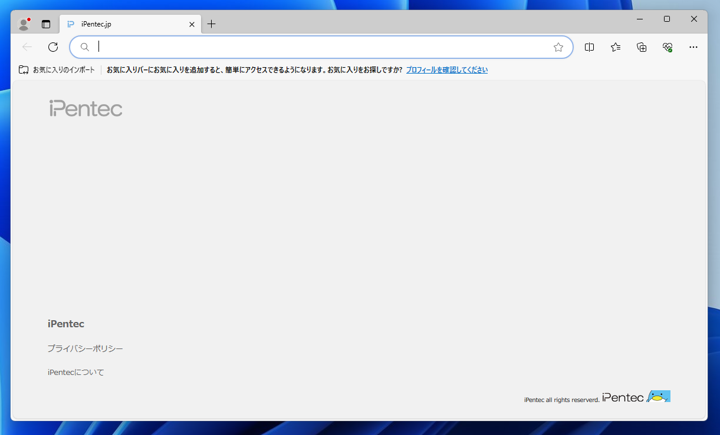Click お気に入りのインポート in favorites bar
Image resolution: width=720 pixels, height=435 pixels.
57,70
